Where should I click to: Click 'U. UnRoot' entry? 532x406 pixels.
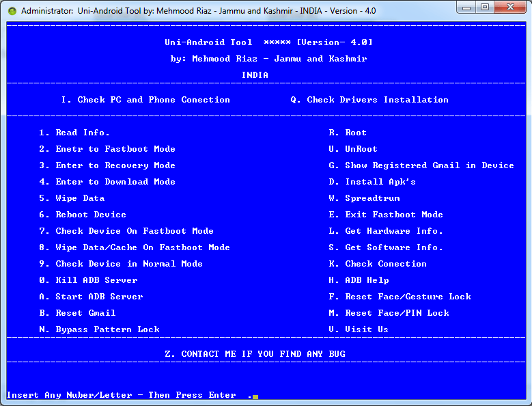tap(353, 149)
